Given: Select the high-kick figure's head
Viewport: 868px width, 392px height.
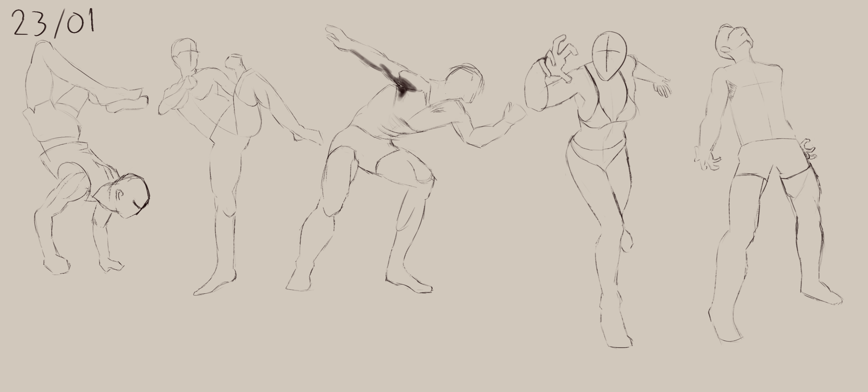Looking at the screenshot, I should point(185,55).
